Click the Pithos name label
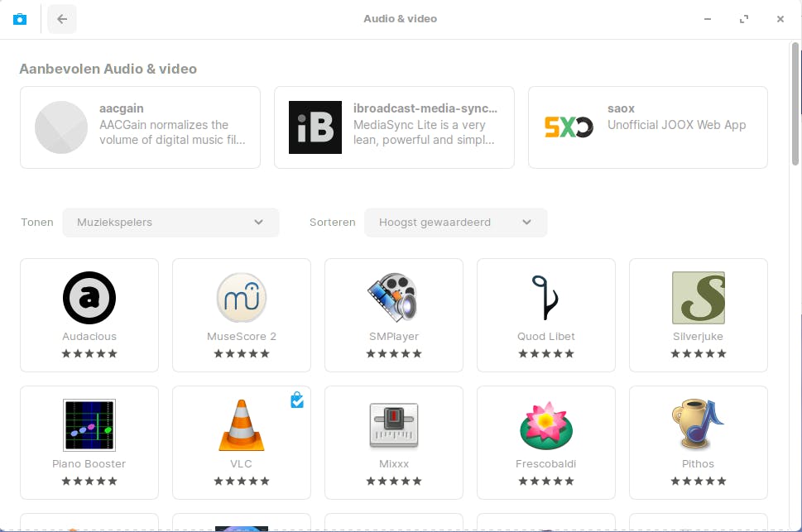802x532 pixels. [x=699, y=463]
